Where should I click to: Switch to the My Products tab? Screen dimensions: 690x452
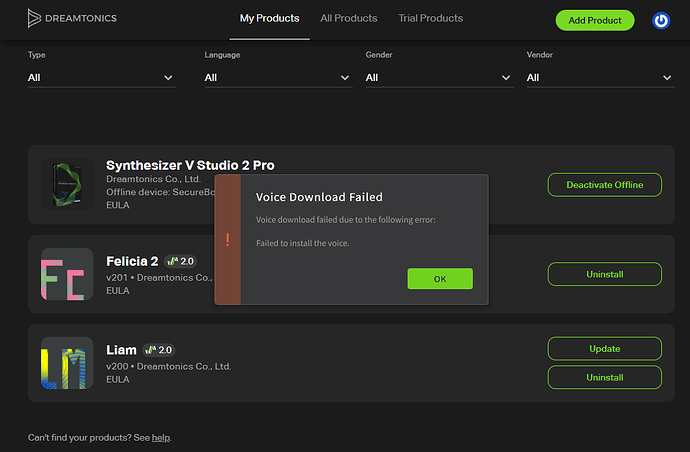pyautogui.click(x=269, y=18)
